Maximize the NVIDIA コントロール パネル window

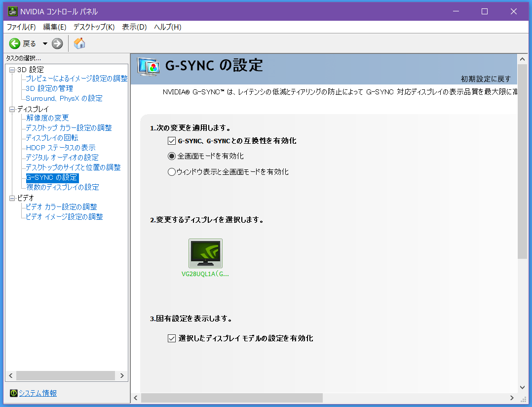tap(485, 11)
